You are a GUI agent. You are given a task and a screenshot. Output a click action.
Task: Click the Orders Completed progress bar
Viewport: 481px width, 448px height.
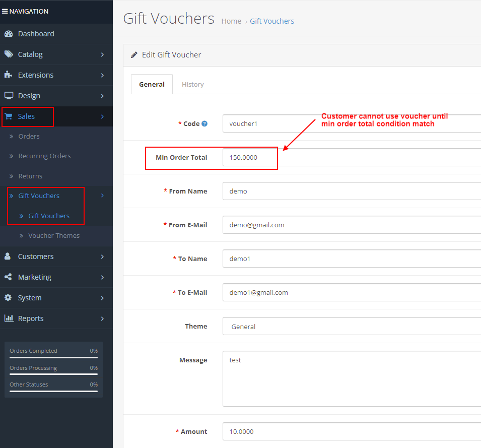pos(53,359)
